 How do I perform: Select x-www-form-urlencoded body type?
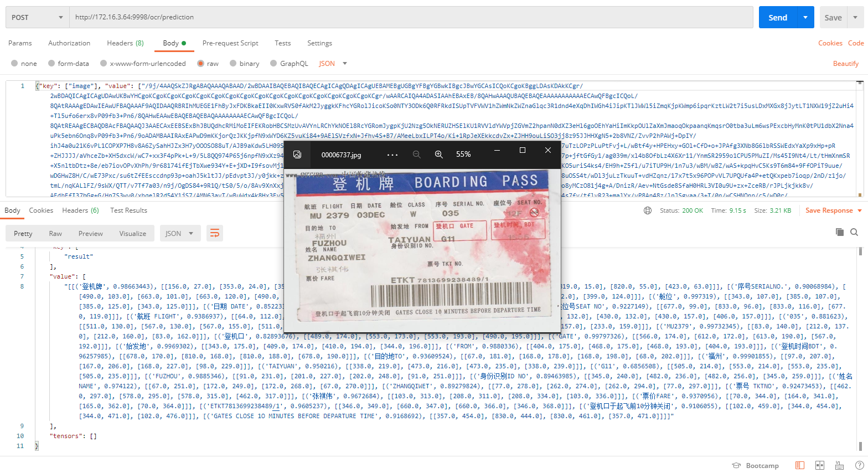pyautogui.click(x=143, y=64)
